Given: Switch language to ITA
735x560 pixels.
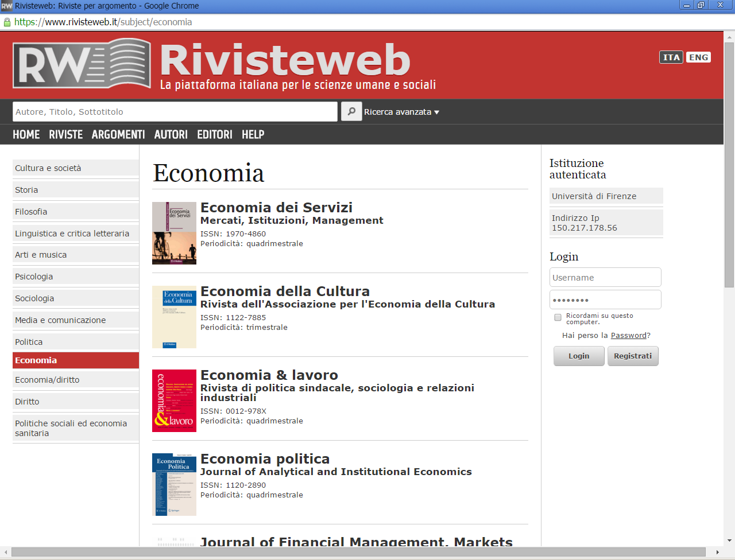Looking at the screenshot, I should (x=671, y=57).
